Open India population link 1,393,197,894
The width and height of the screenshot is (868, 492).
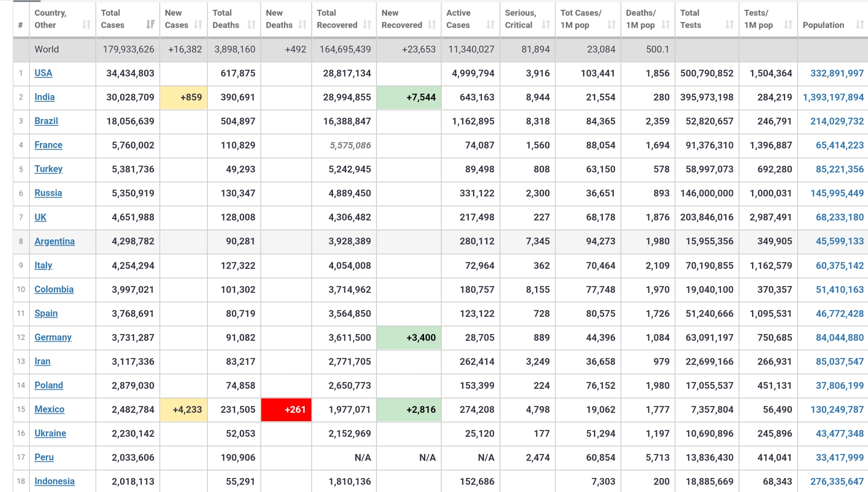point(833,97)
